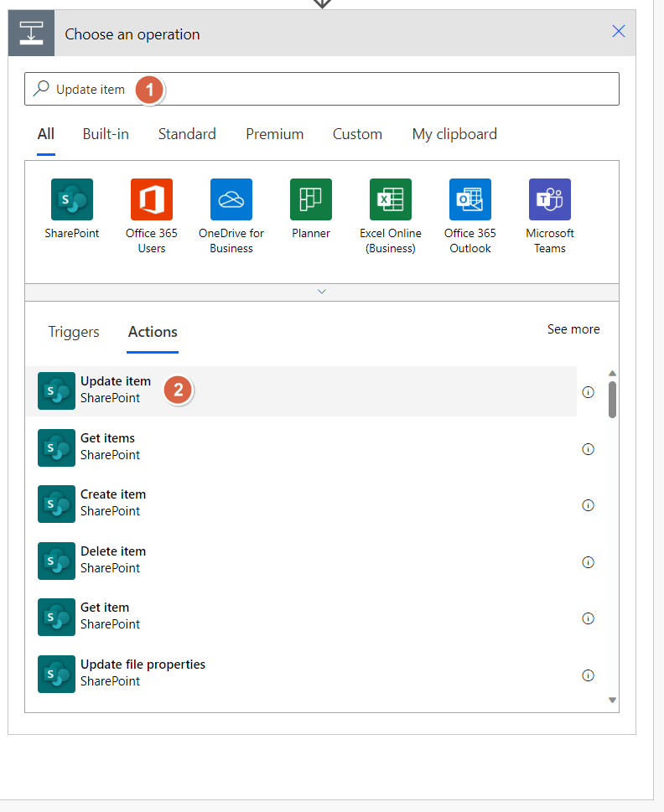The height and width of the screenshot is (812, 664).
Task: Choose the Get item action
Action: pos(301,618)
